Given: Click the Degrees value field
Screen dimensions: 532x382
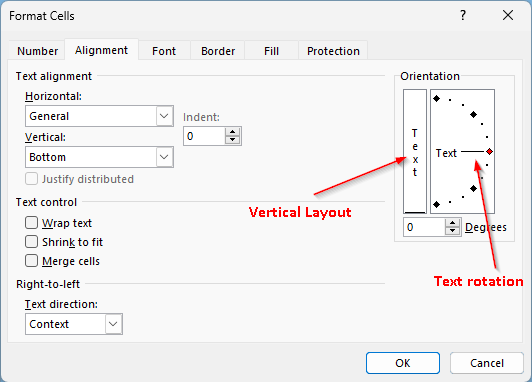Looking at the screenshot, I should coord(424,227).
